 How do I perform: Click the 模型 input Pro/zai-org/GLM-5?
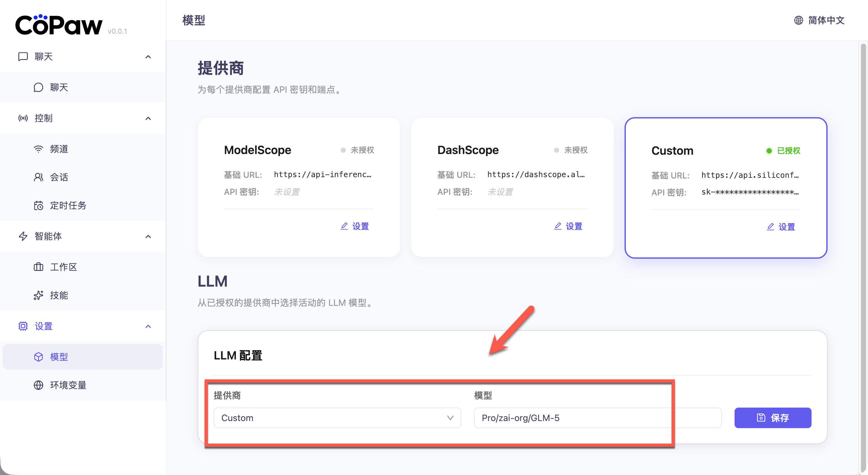point(597,418)
